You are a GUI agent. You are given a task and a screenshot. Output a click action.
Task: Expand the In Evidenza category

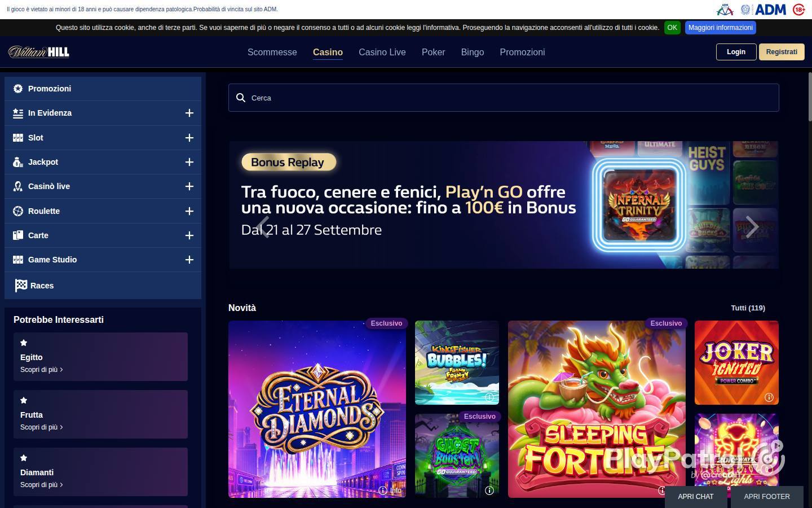pos(189,113)
